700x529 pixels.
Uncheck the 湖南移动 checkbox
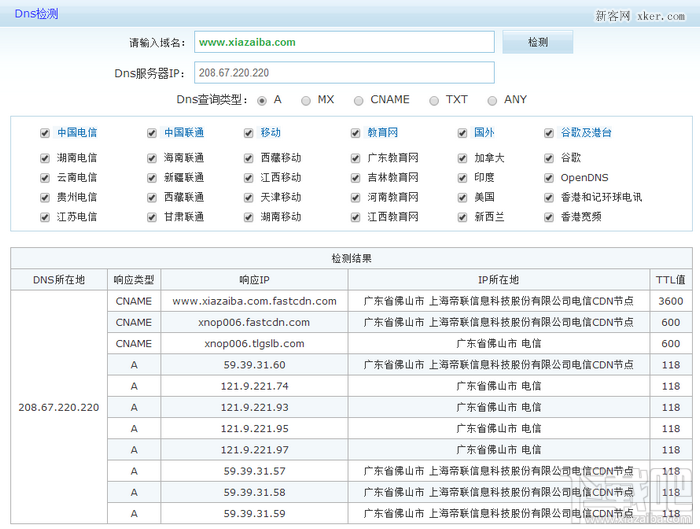249,217
